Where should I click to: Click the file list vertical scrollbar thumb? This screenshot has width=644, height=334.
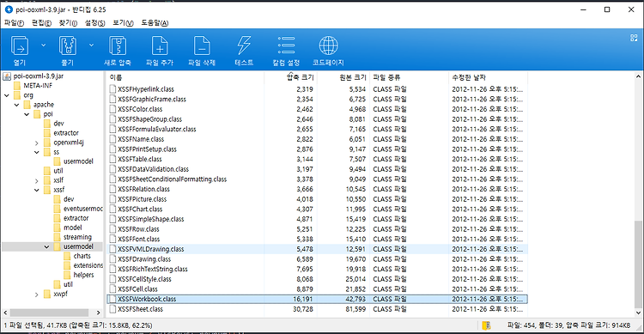(638, 264)
